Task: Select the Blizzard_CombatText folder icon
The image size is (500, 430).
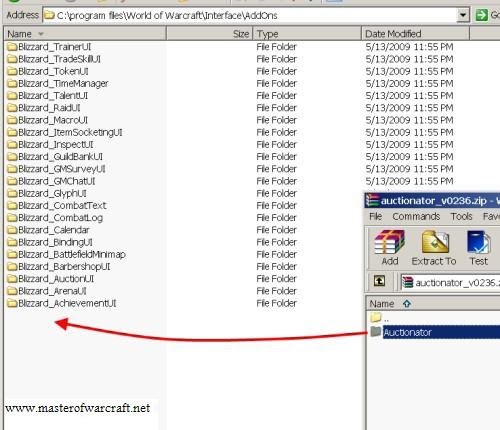Action: 12,206
